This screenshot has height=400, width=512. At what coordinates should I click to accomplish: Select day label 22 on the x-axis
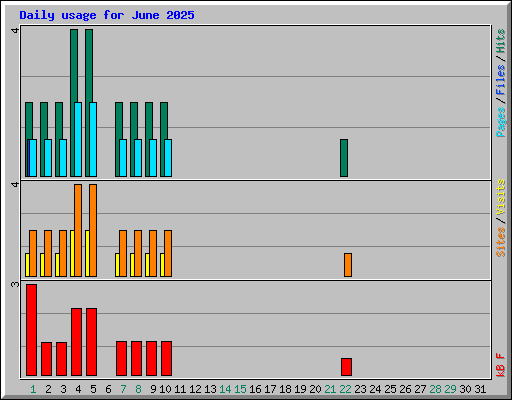click(x=345, y=389)
